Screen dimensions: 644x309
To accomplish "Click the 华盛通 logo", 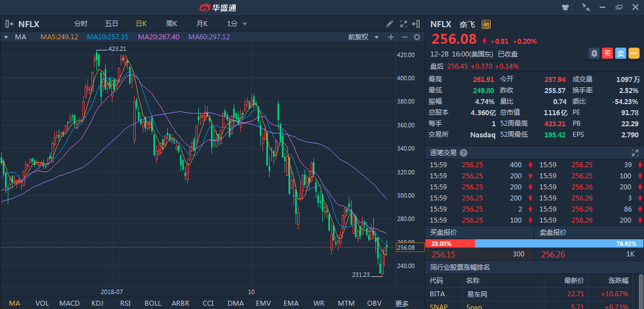I will pyautogui.click(x=218, y=7).
